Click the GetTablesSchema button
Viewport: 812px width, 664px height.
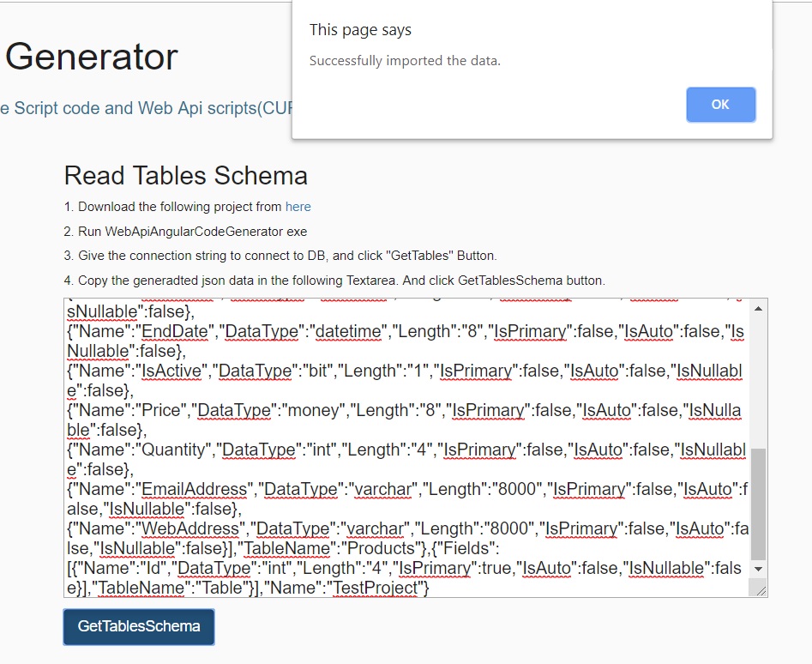pyautogui.click(x=139, y=627)
